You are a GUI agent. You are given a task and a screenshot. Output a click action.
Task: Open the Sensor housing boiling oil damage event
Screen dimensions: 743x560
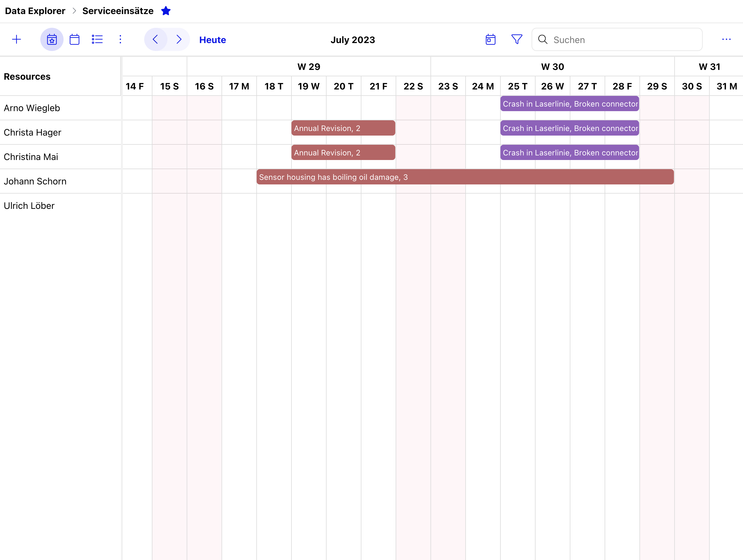click(x=465, y=177)
